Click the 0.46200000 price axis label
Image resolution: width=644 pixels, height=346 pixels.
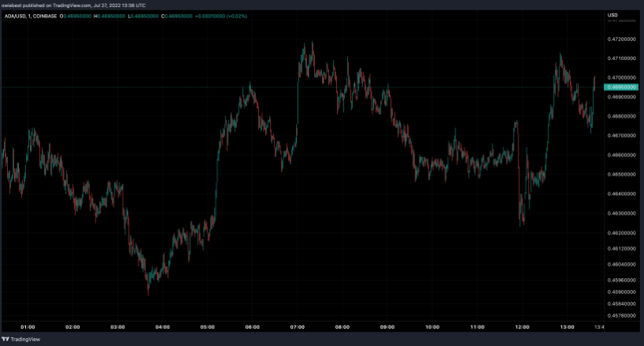621,232
